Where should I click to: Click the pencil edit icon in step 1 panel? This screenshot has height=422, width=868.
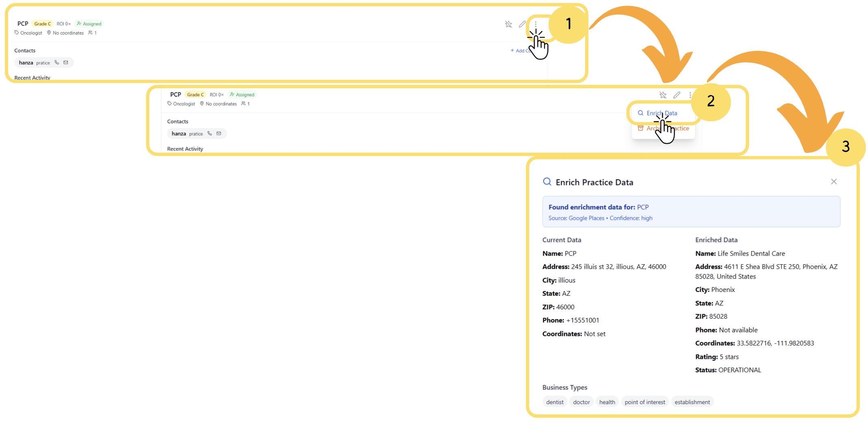[x=522, y=24]
